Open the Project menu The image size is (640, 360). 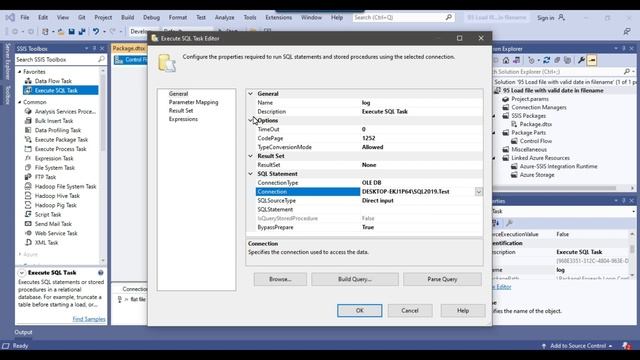click(x=103, y=18)
